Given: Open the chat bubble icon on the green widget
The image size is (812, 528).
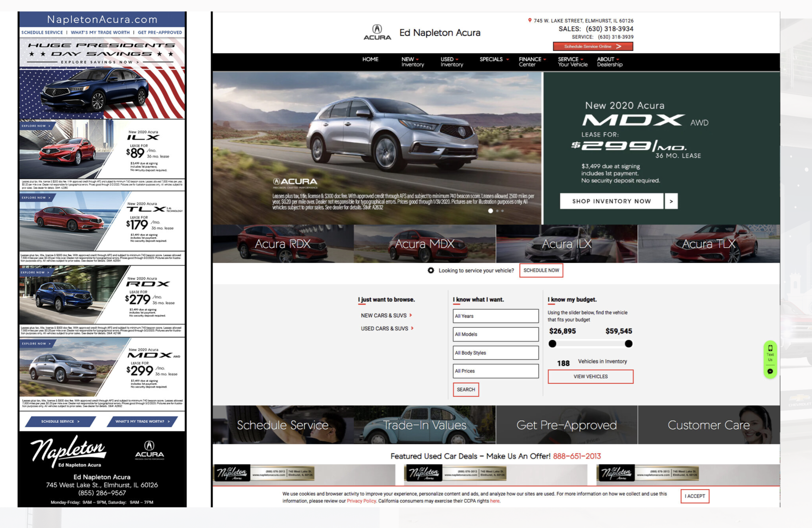Looking at the screenshot, I should (770, 371).
